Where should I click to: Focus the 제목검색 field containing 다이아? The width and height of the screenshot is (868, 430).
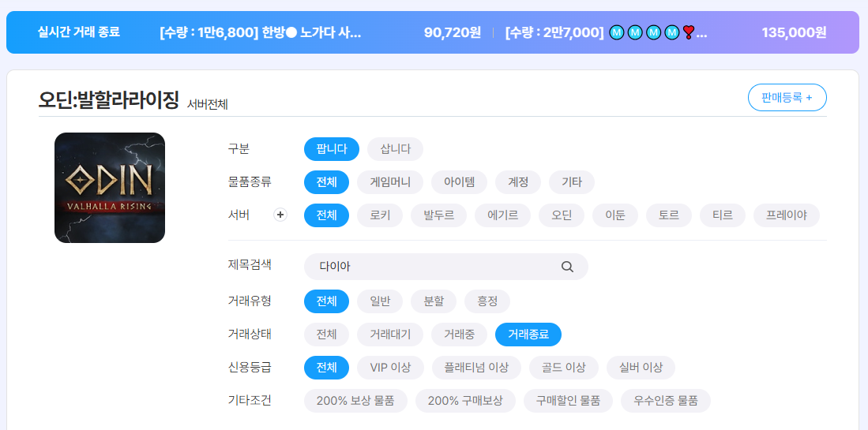(445, 267)
